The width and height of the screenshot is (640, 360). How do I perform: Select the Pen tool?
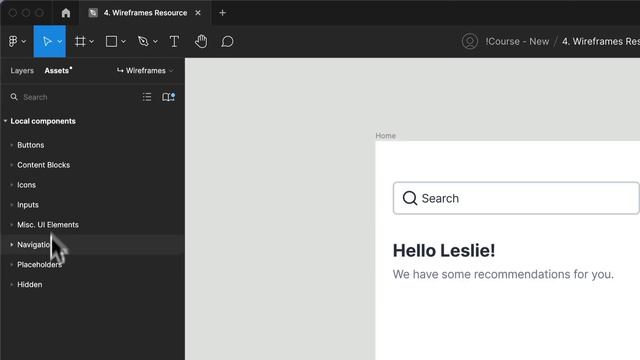(x=143, y=41)
